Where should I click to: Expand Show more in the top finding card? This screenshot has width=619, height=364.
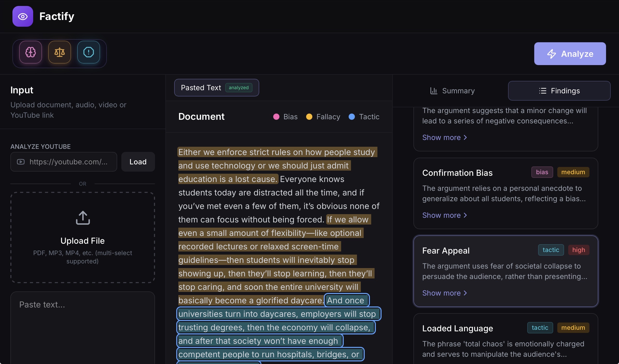(x=444, y=137)
